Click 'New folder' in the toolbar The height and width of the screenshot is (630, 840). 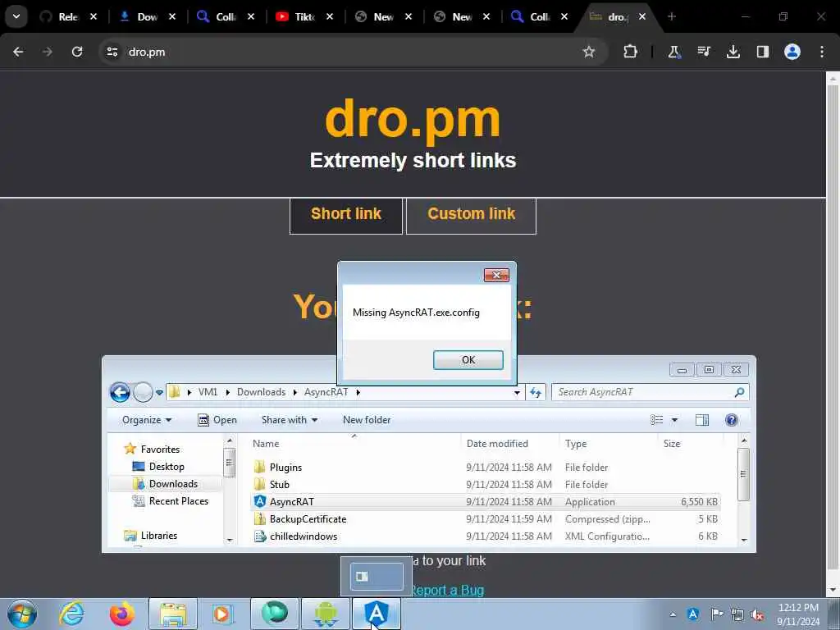tap(367, 420)
